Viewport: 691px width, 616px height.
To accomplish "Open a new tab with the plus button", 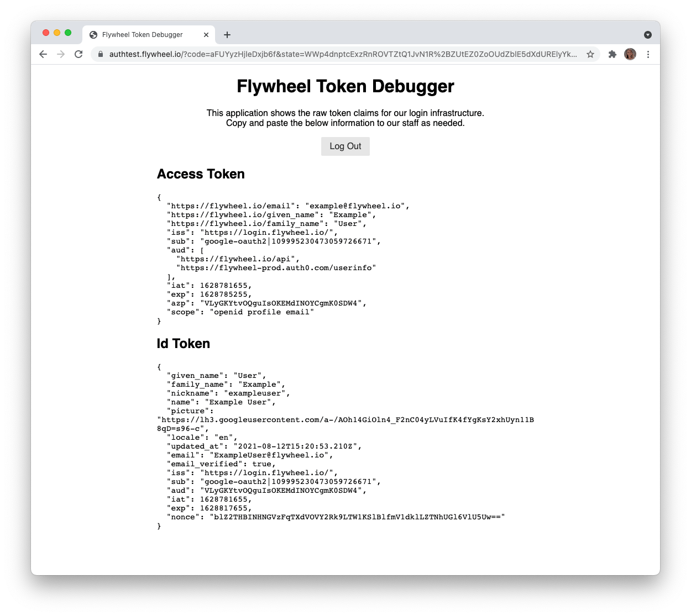I will [227, 34].
